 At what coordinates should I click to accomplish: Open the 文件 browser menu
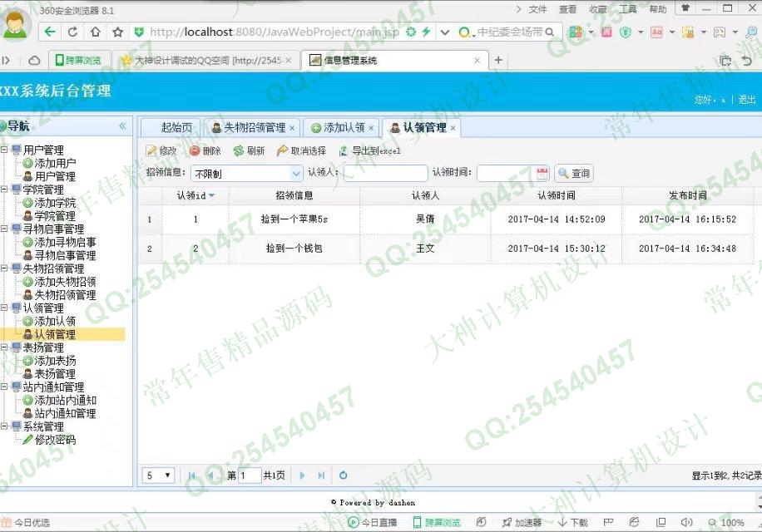click(537, 9)
